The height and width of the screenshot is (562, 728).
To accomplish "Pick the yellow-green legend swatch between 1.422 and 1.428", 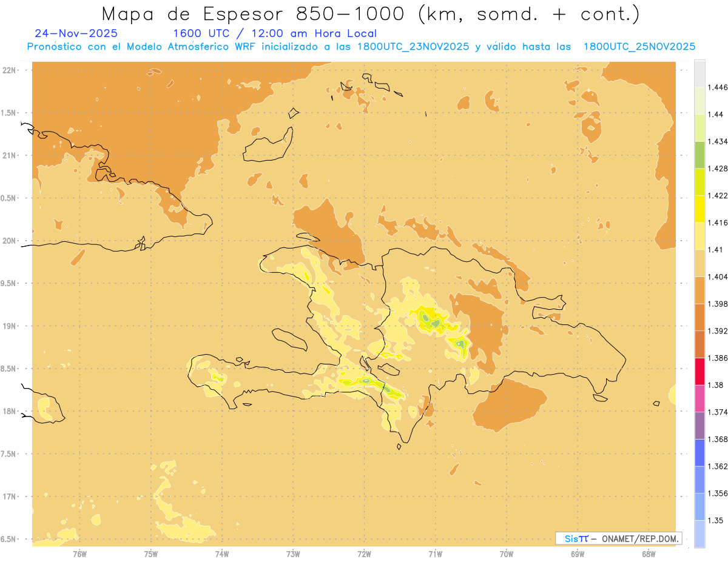I will tap(699, 182).
